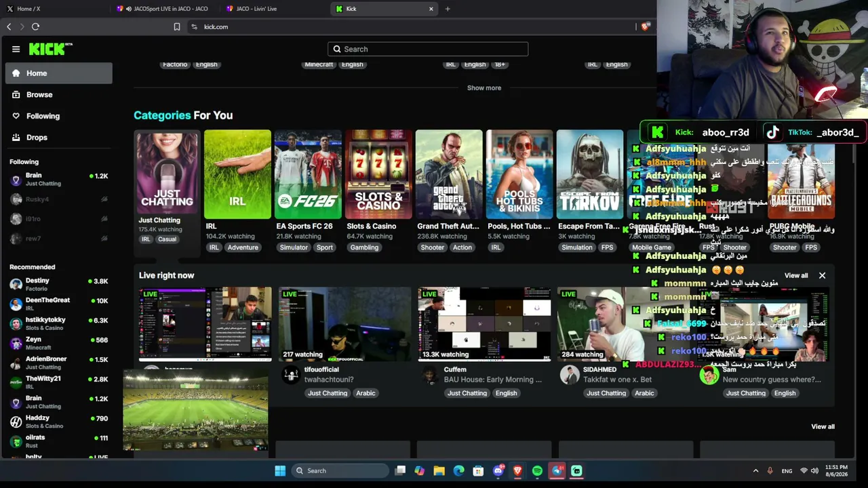The width and height of the screenshot is (868, 488).
Task: Click the English tag under Cuffem stream
Action: click(506, 393)
